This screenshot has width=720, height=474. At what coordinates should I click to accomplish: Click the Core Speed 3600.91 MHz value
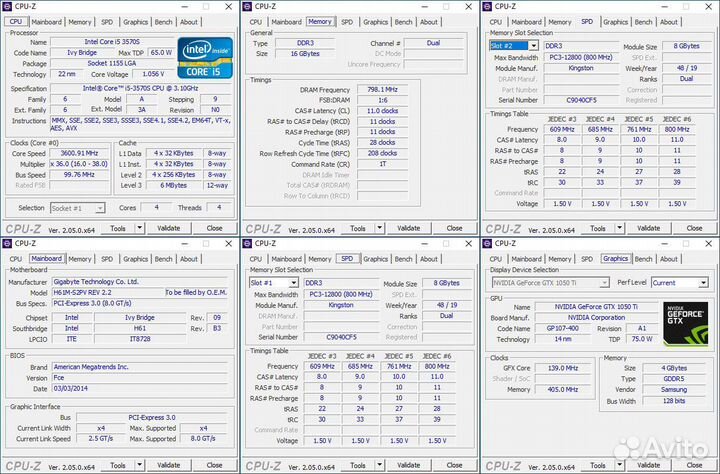click(x=79, y=153)
